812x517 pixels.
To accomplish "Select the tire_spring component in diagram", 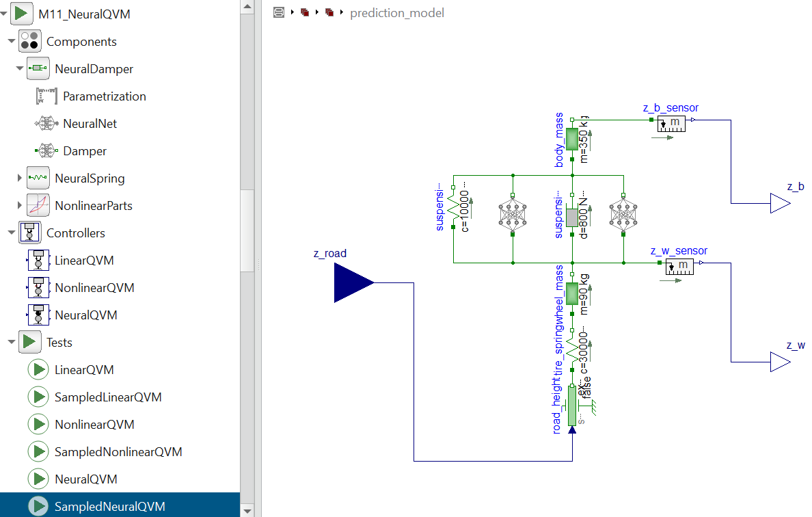I will pyautogui.click(x=571, y=349).
